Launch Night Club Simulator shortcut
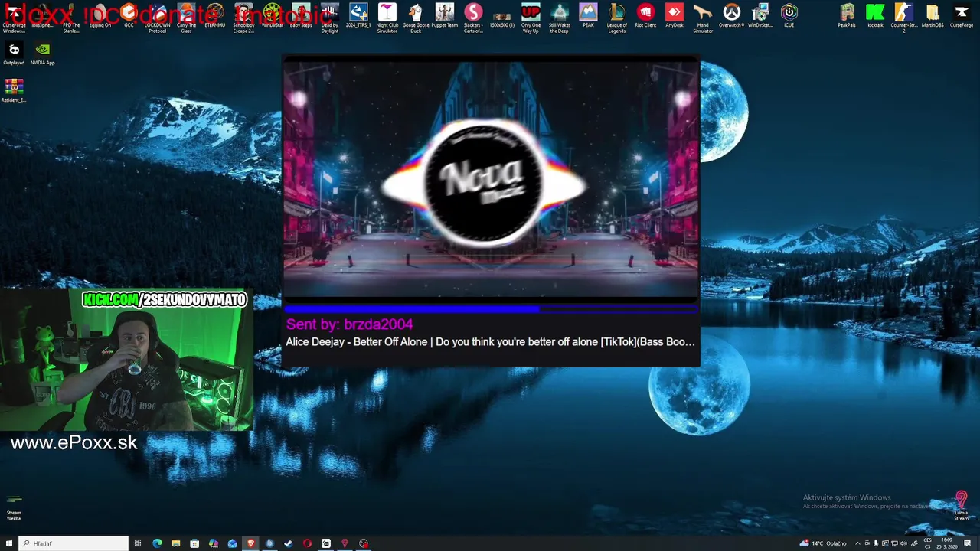 click(387, 18)
